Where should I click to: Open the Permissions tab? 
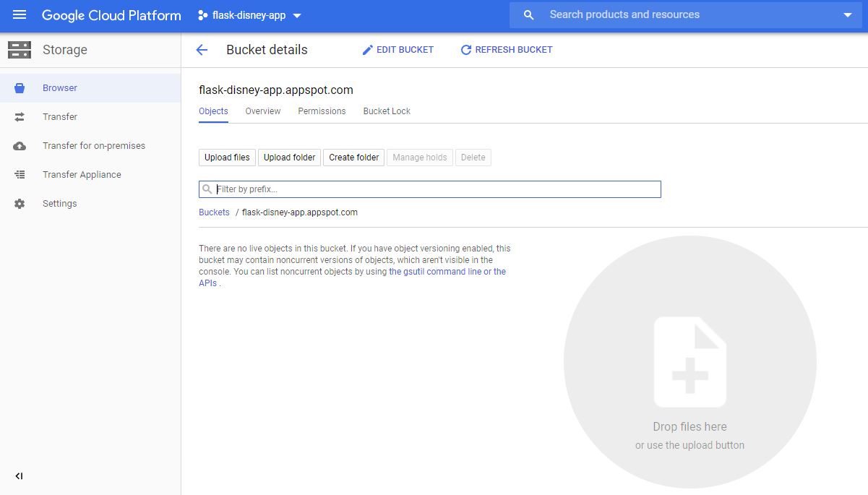[x=322, y=111]
